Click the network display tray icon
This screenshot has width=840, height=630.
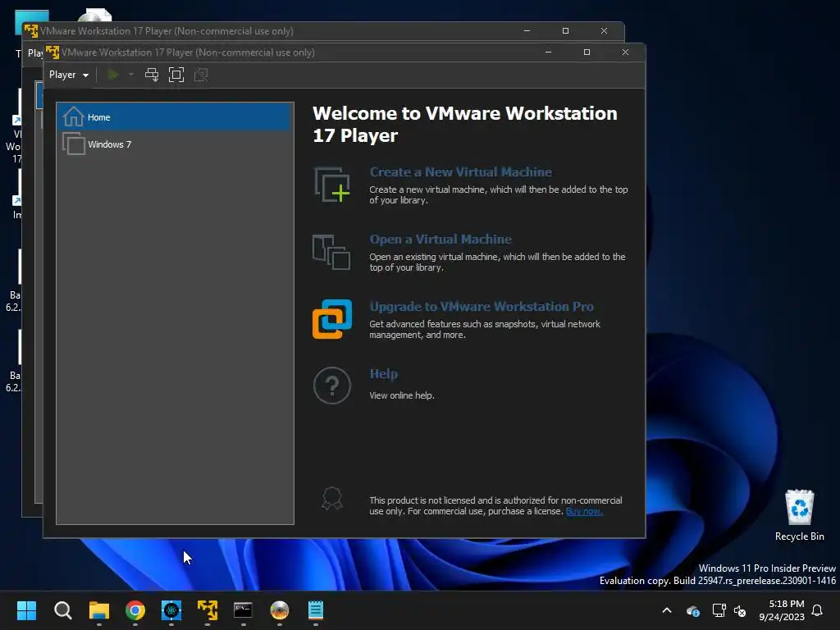(719, 610)
